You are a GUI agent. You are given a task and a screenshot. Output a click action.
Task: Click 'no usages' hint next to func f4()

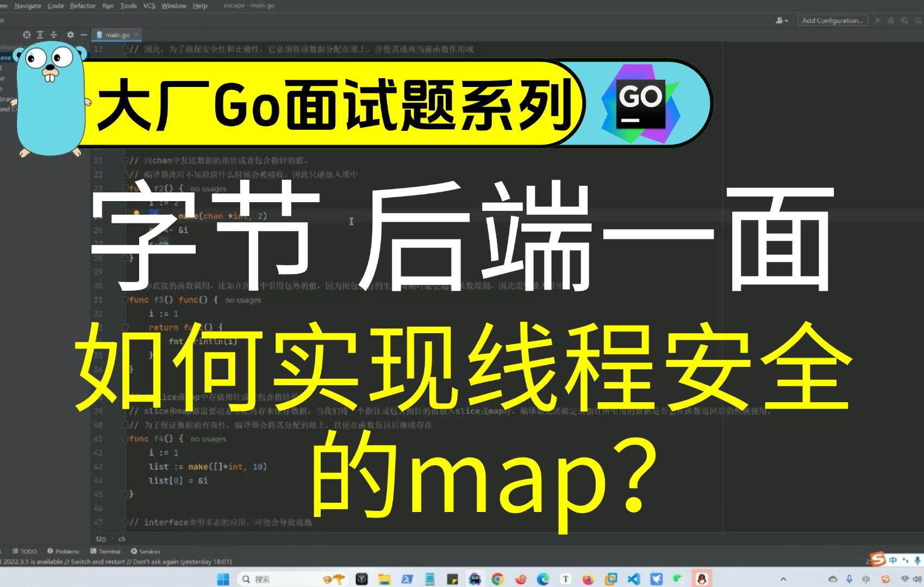tap(208, 439)
